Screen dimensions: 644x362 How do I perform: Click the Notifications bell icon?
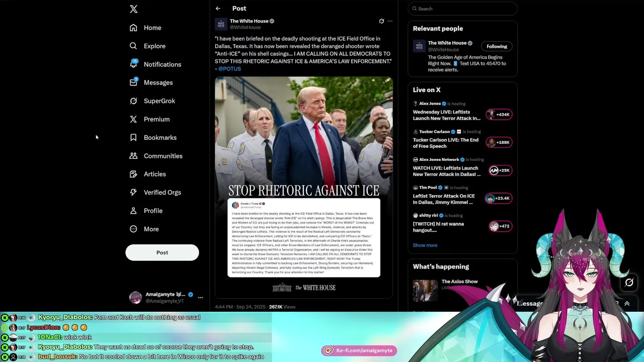[x=133, y=64]
